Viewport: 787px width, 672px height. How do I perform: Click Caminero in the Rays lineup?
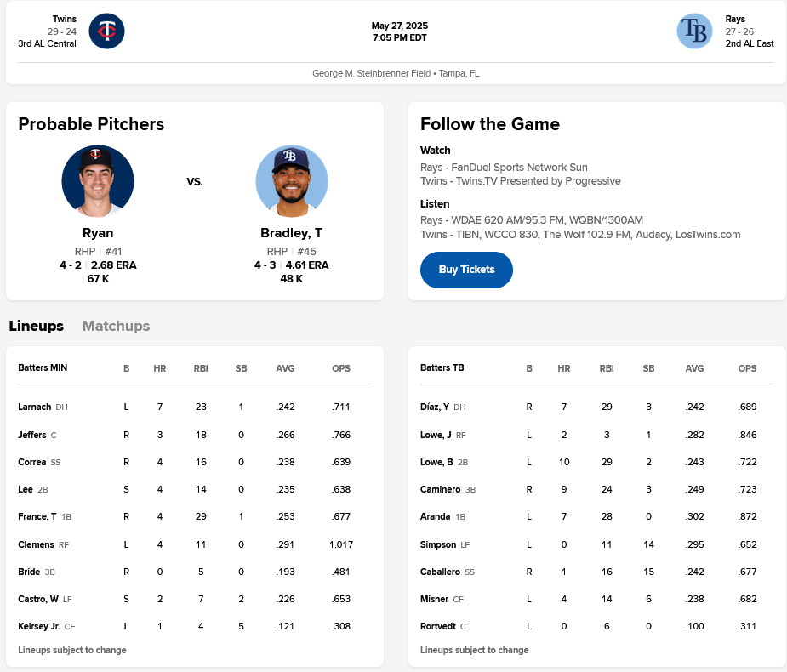440,490
